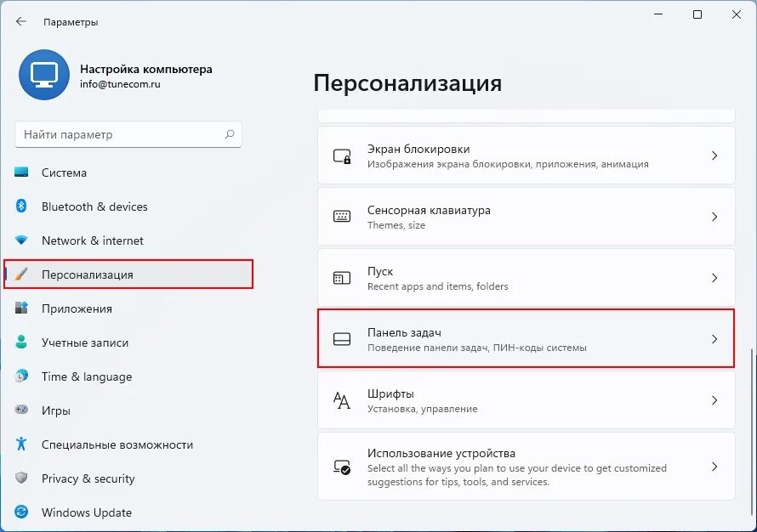Viewport: 757px width, 532px height.
Task: Click the Шрифты title
Action: tap(390, 393)
